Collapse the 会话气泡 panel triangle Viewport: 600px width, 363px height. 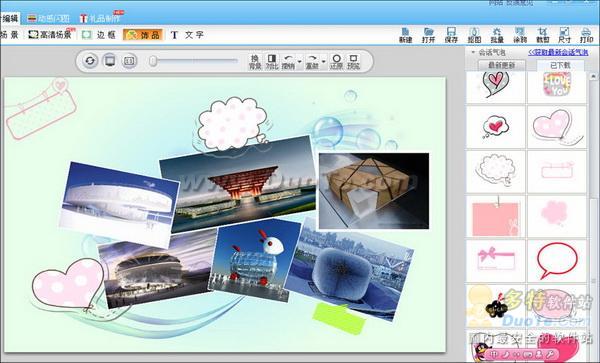click(473, 52)
